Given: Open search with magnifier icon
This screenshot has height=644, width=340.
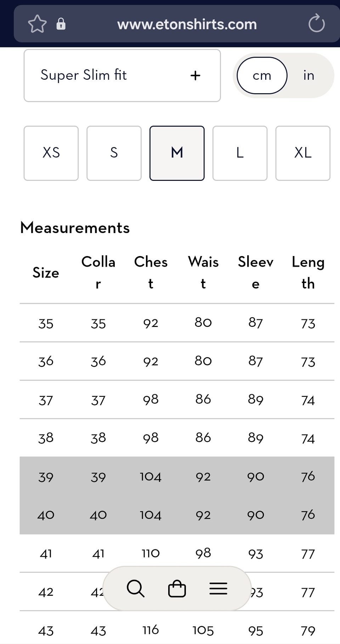Looking at the screenshot, I should click(136, 589).
